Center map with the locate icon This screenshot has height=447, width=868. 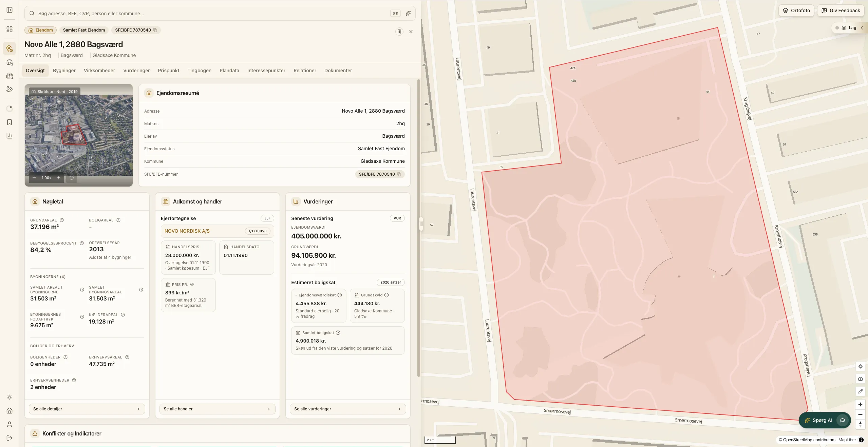click(860, 366)
